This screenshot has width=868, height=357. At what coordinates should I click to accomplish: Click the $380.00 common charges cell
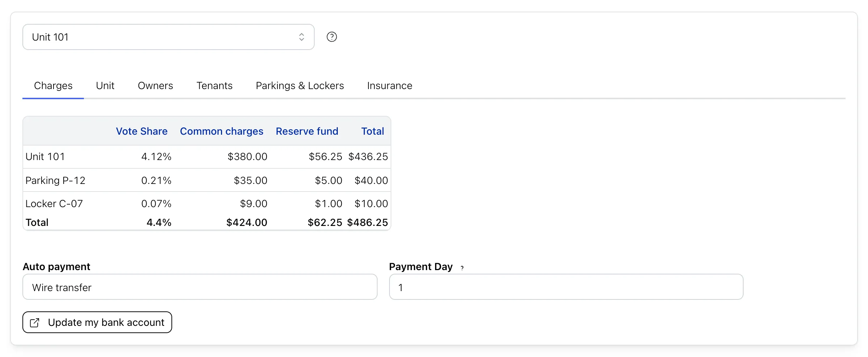pos(247,157)
